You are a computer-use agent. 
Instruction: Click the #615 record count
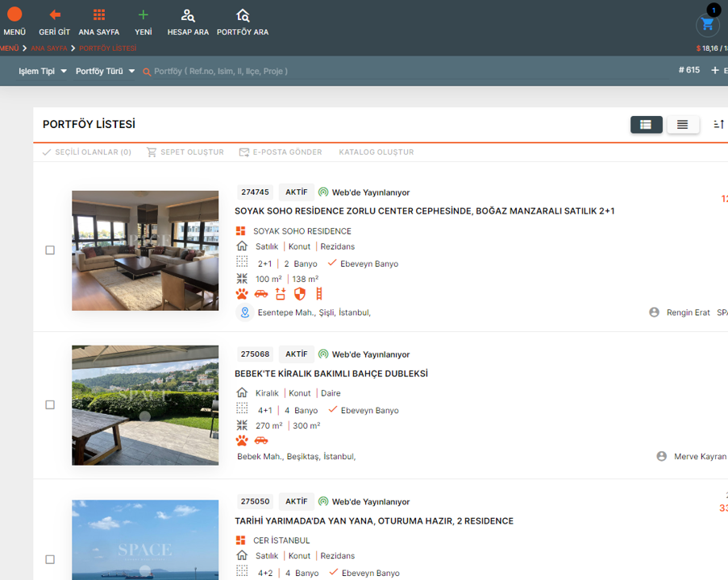689,70
